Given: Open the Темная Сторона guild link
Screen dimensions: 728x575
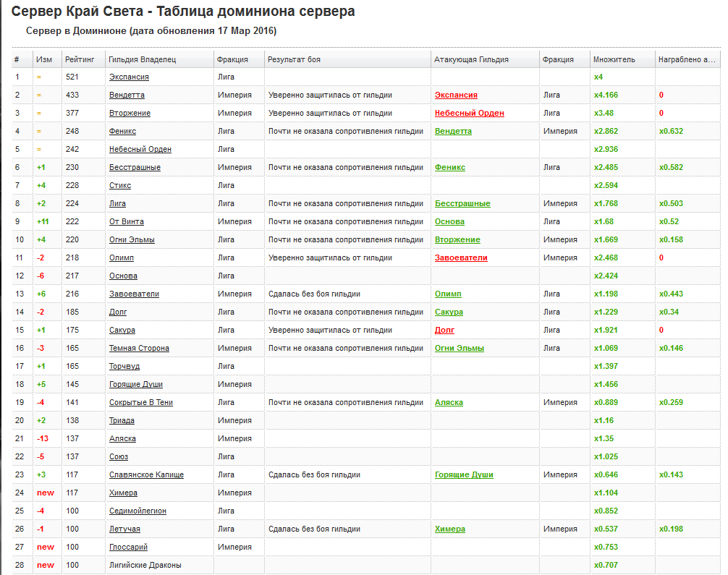Looking at the screenshot, I should [139, 349].
